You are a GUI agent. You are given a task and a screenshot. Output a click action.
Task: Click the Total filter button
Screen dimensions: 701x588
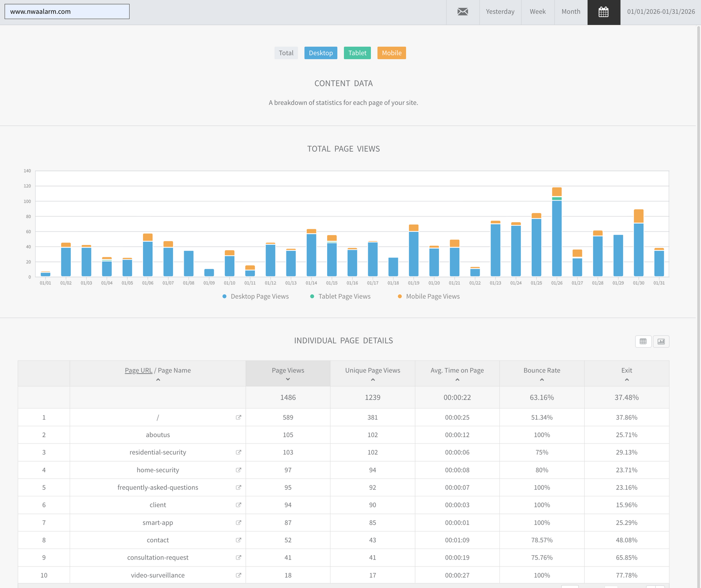286,53
